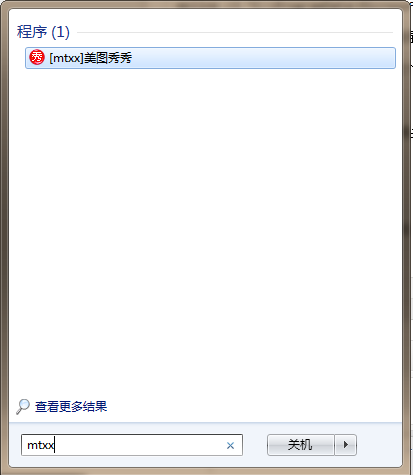Click the 程序 heading text
413x475 pixels.
pos(32,32)
